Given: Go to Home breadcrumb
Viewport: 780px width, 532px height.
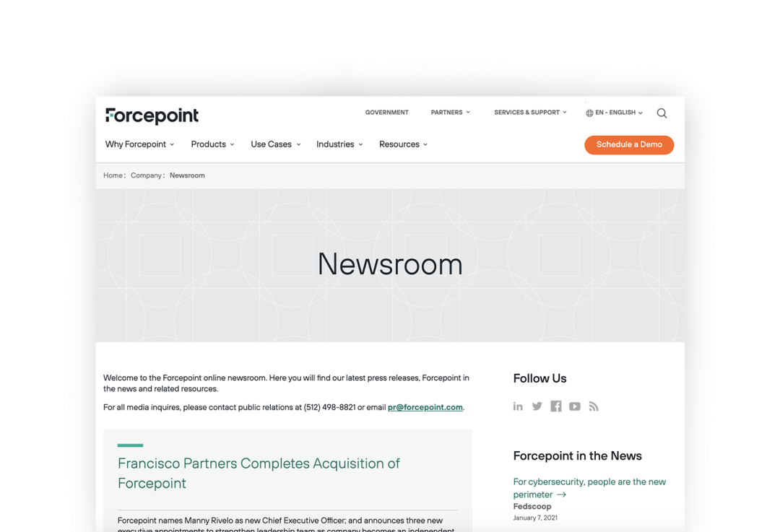Looking at the screenshot, I should tap(113, 175).
